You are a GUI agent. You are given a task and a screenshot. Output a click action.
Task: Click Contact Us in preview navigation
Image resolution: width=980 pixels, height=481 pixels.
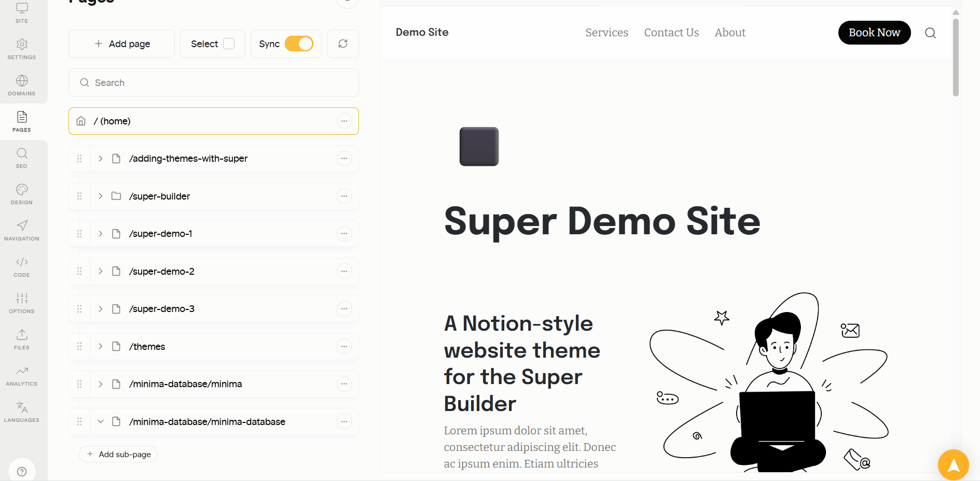pos(671,33)
